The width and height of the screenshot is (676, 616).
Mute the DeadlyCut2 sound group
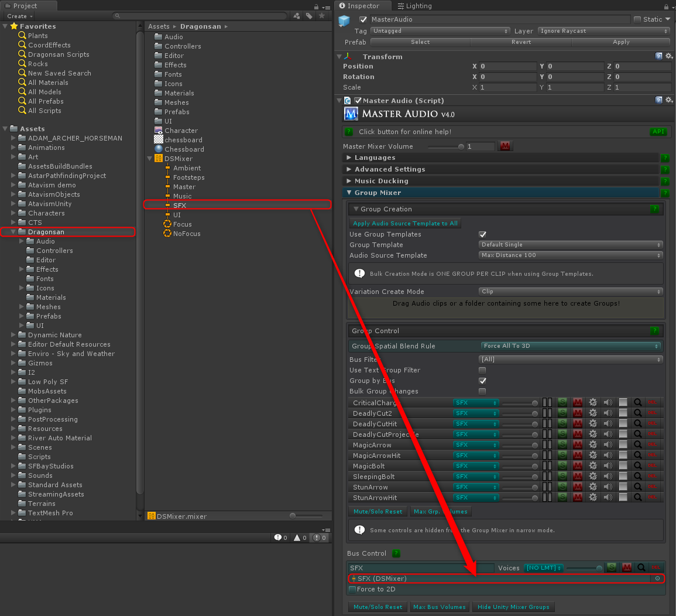tap(578, 413)
